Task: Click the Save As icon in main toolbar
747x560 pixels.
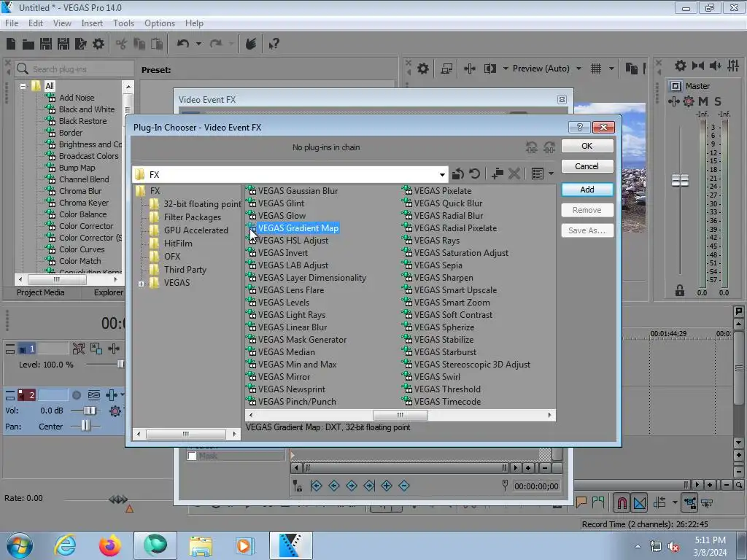Action: point(63,44)
